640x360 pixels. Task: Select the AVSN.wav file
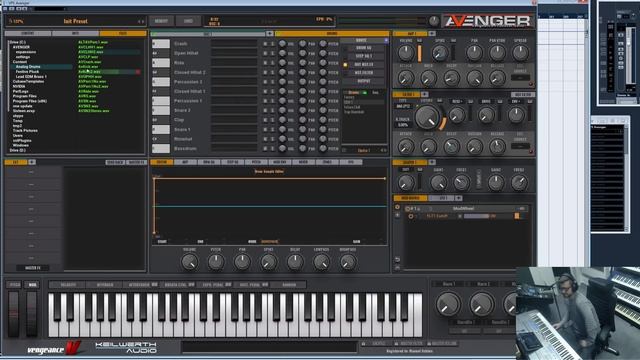[87, 101]
